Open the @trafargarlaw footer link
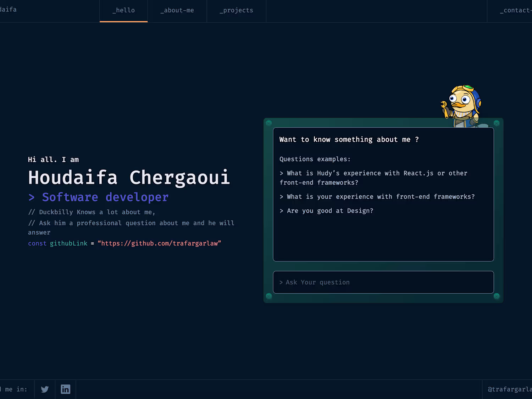 (x=510, y=389)
